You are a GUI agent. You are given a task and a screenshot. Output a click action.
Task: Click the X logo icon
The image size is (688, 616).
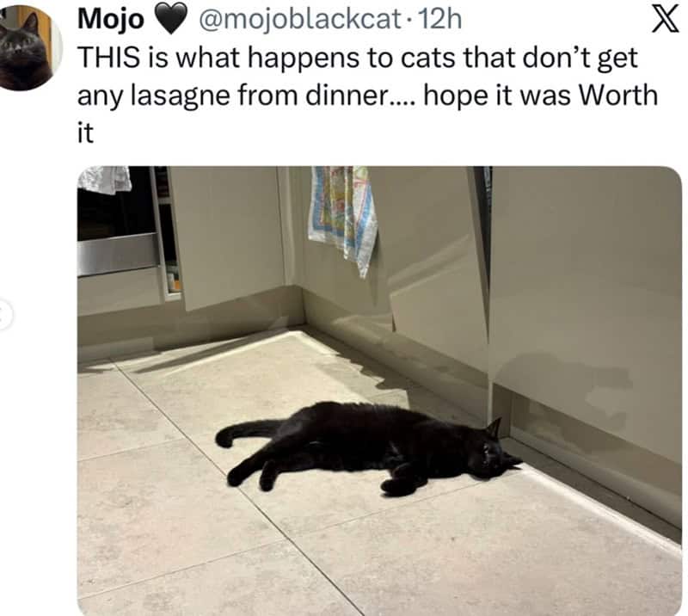tap(665, 20)
